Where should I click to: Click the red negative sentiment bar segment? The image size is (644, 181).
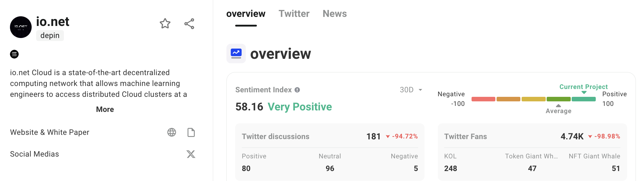483,99
